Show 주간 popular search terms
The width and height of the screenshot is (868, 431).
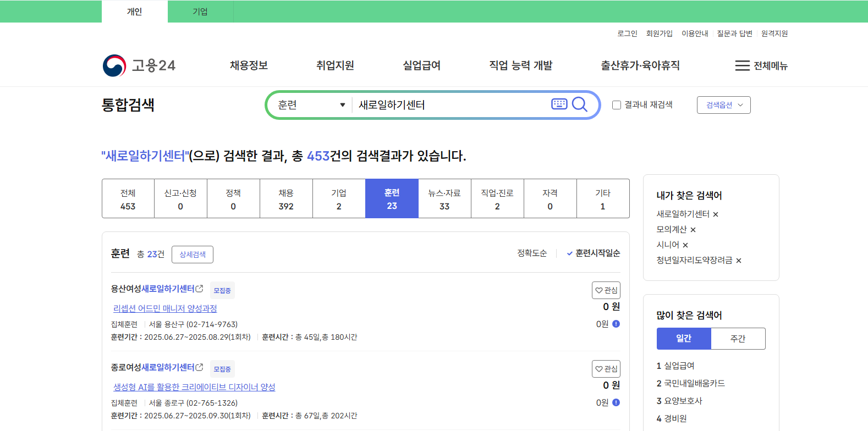click(738, 339)
